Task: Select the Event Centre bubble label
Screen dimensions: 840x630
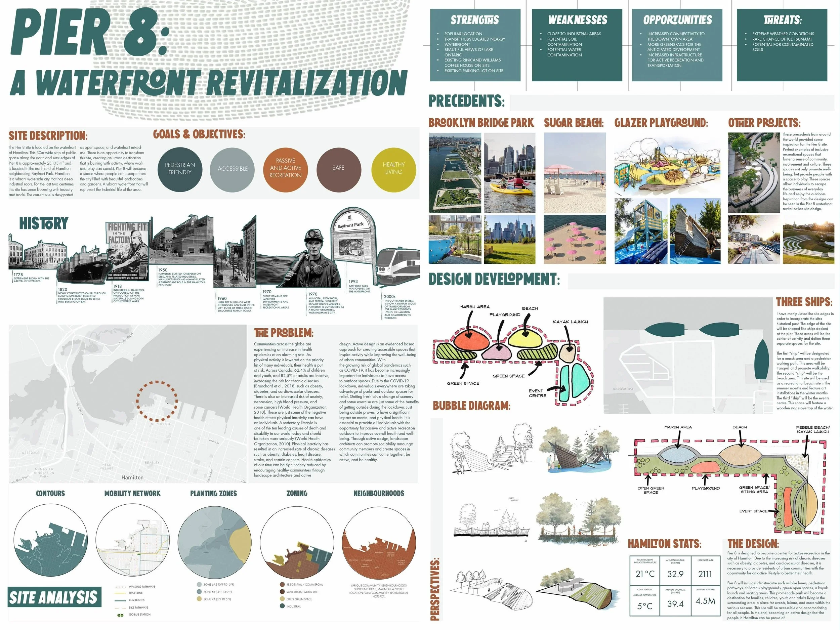Action: point(537,393)
